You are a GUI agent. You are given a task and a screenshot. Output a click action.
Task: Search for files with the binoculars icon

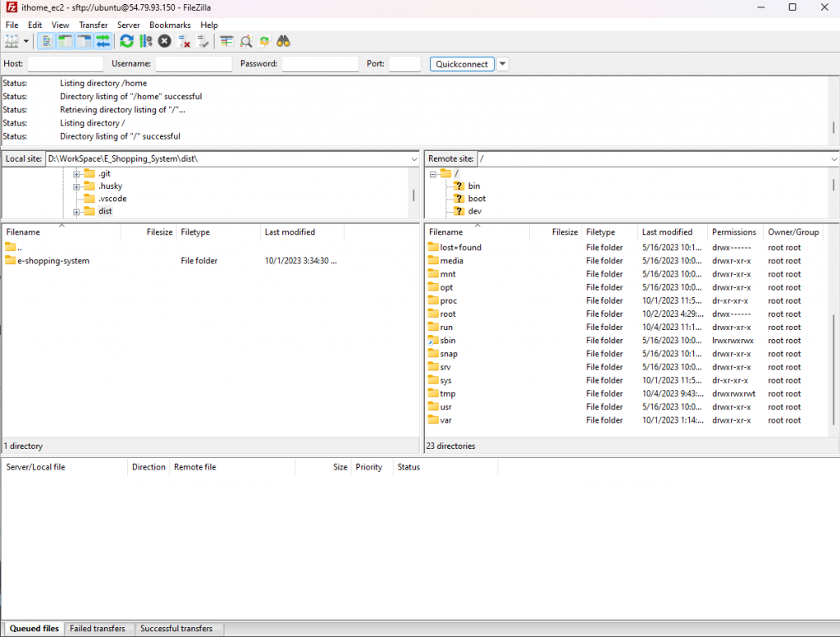283,41
